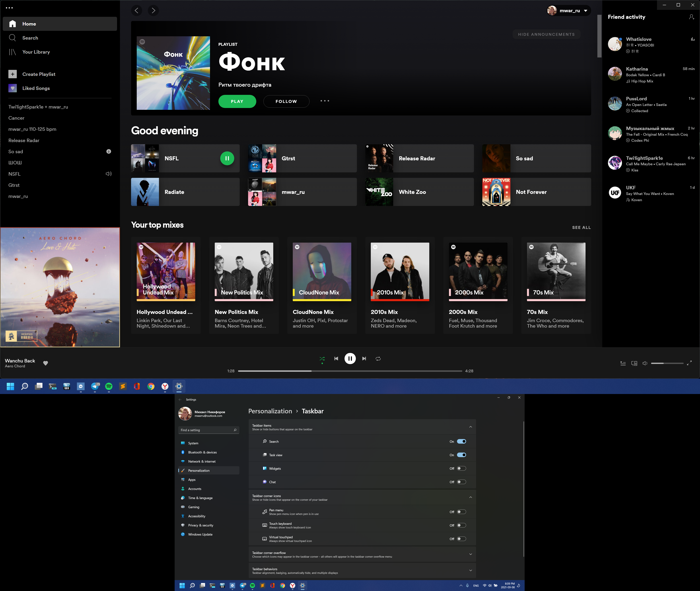
Task: Open Release Radar card
Action: click(419, 159)
